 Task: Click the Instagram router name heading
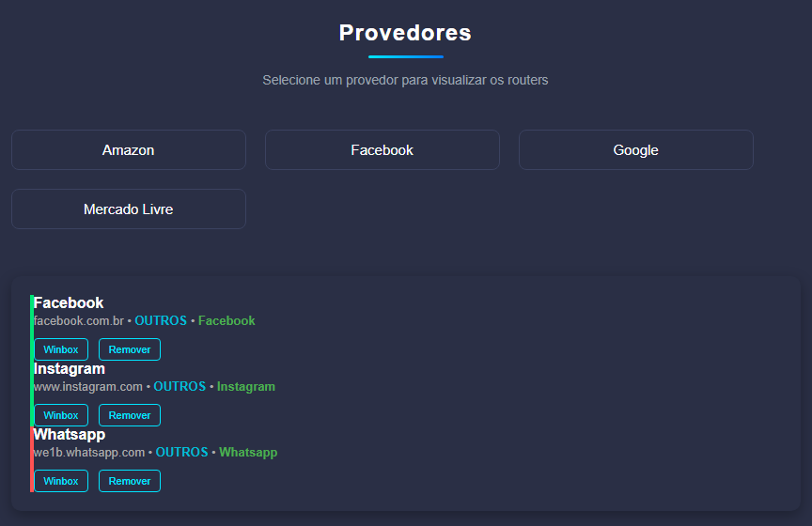coord(70,368)
